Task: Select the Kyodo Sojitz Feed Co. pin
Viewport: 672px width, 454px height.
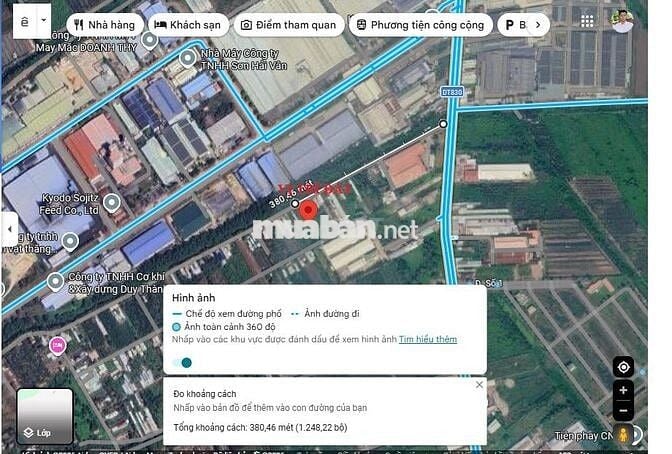Action: [112, 203]
